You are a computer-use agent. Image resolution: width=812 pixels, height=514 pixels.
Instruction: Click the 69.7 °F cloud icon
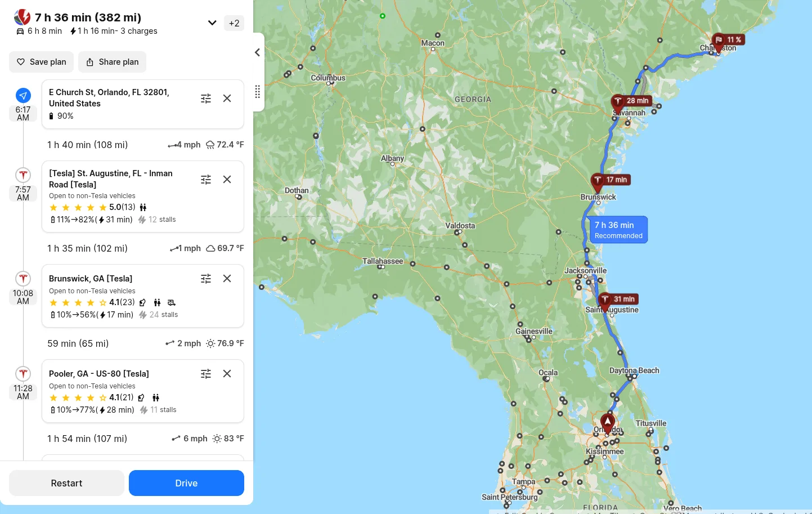tap(210, 248)
